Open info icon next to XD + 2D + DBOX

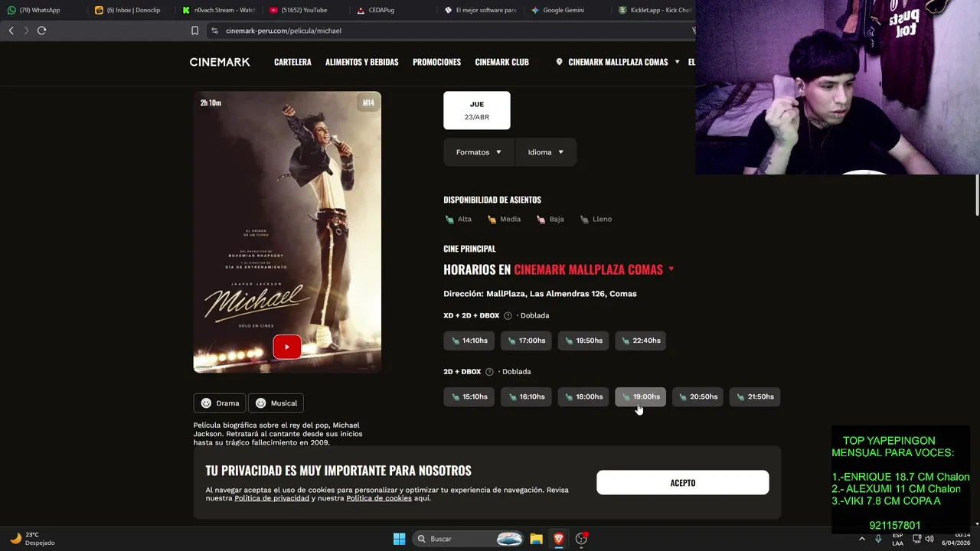(x=508, y=316)
